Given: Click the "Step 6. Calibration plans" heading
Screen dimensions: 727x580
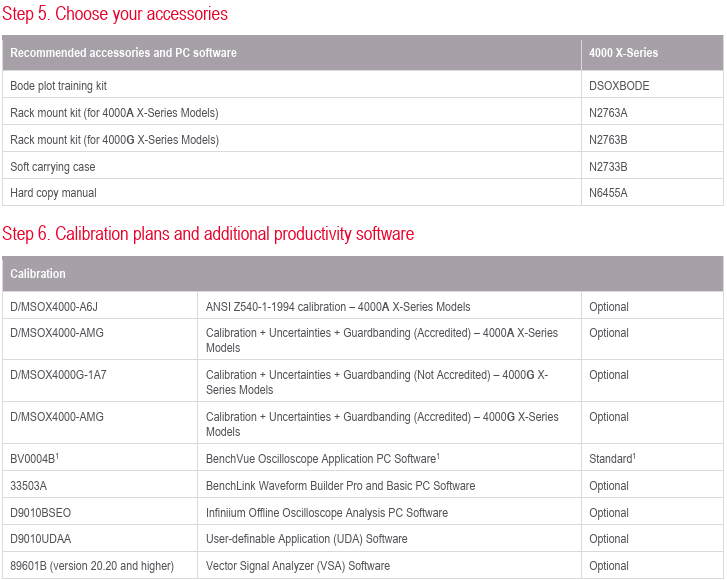Looking at the screenshot, I should click(208, 234).
